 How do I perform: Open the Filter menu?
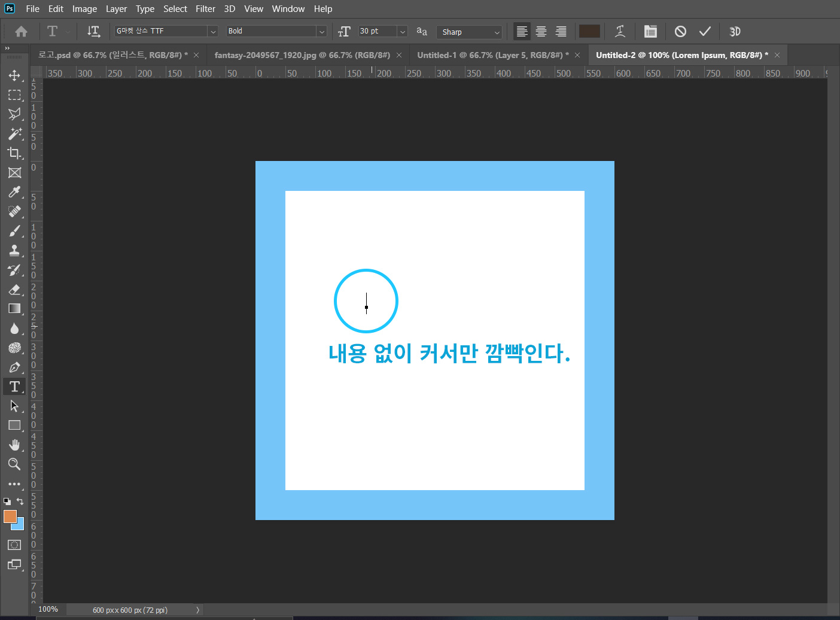[x=205, y=9]
